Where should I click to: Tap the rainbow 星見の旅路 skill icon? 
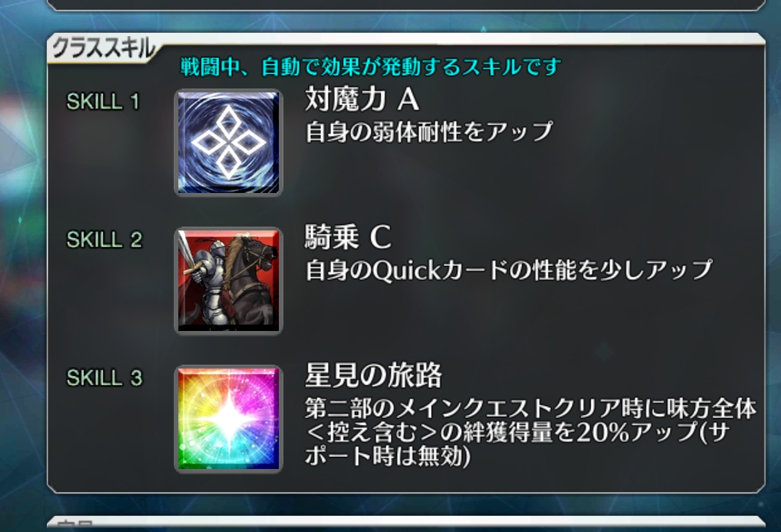tap(229, 419)
